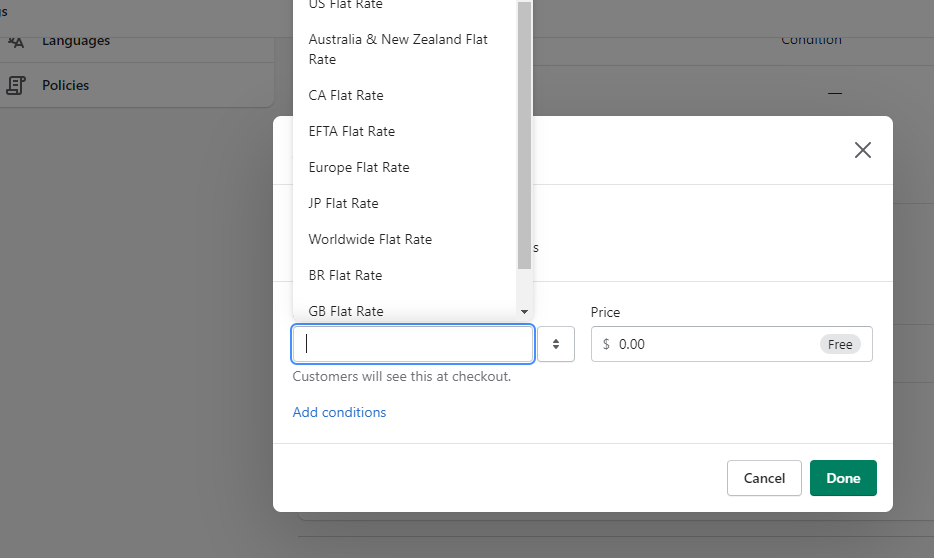
Task: Click the Languages sidebar icon
Action: pos(16,41)
